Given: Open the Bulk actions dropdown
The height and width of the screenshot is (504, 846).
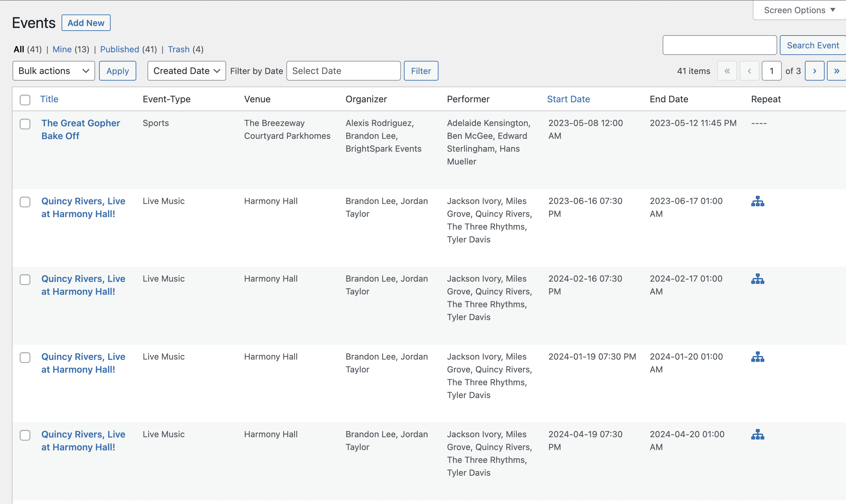Looking at the screenshot, I should coord(54,71).
